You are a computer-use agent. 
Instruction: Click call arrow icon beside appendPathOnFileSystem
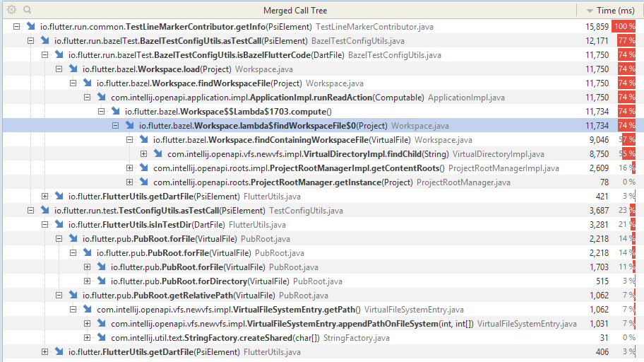(x=102, y=323)
